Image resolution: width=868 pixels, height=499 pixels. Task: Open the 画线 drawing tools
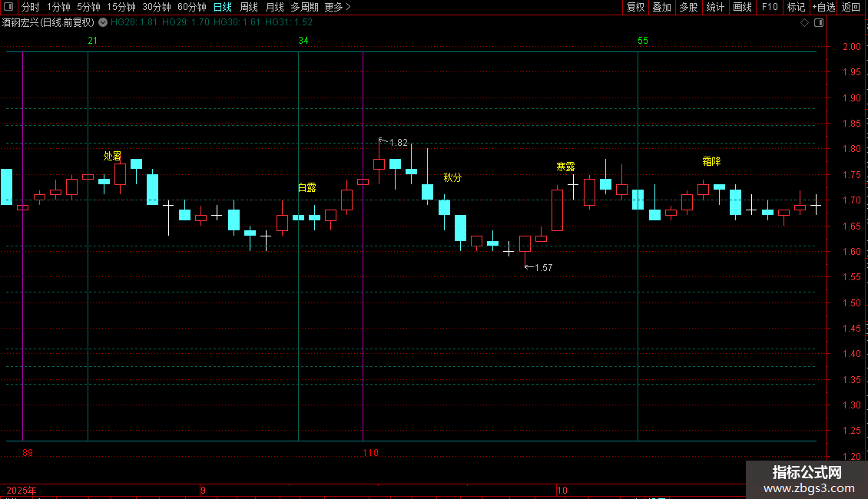(x=742, y=7)
